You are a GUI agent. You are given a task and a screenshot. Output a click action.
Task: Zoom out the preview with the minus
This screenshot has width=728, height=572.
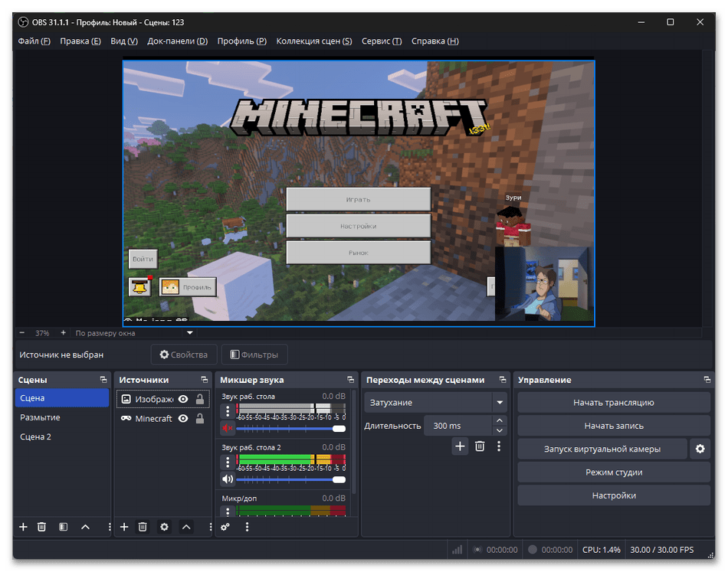pyautogui.click(x=21, y=332)
